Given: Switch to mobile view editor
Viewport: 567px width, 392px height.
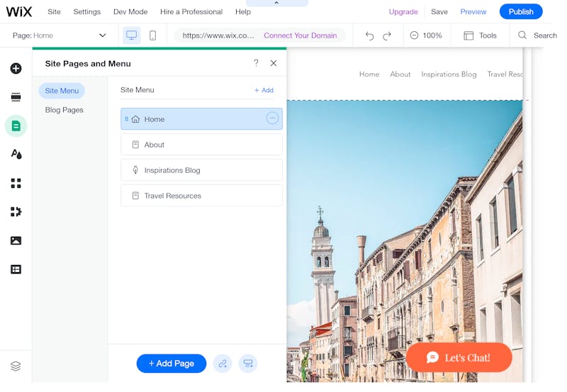Looking at the screenshot, I should pos(152,35).
